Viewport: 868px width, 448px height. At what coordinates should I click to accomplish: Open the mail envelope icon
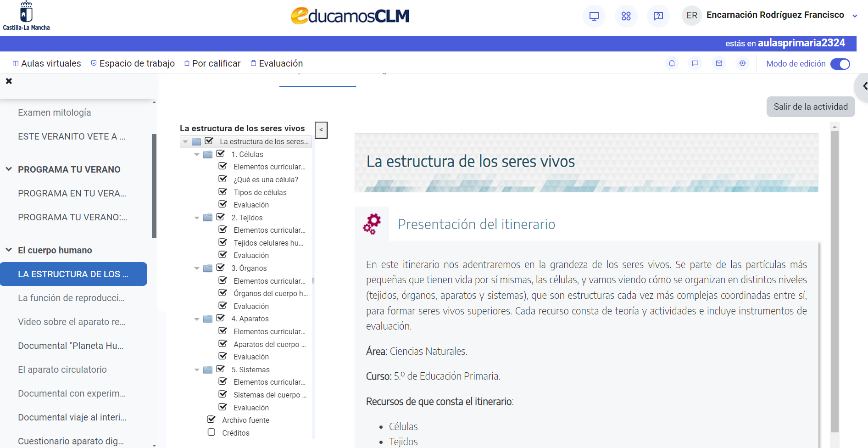pyautogui.click(x=718, y=63)
